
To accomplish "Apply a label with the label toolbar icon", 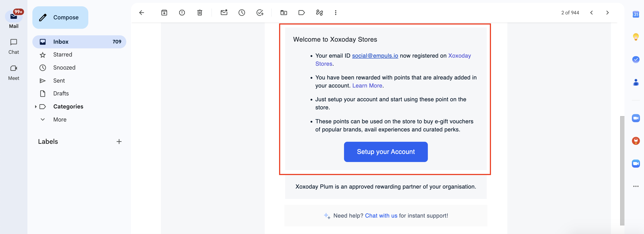I will click(x=302, y=13).
